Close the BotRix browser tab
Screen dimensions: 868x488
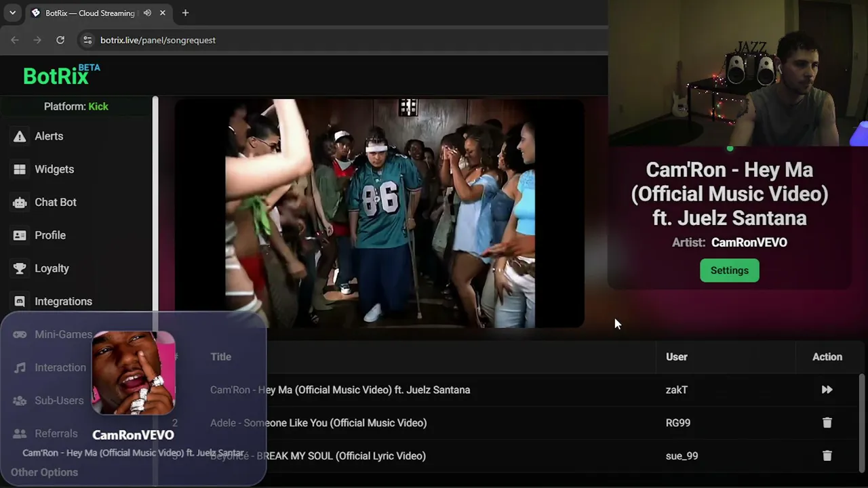[163, 13]
